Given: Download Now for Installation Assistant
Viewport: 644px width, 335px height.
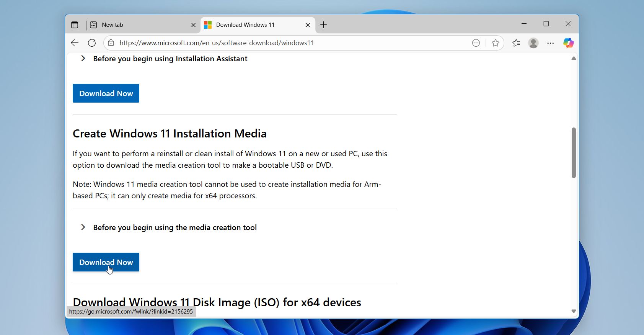Looking at the screenshot, I should pos(106,93).
